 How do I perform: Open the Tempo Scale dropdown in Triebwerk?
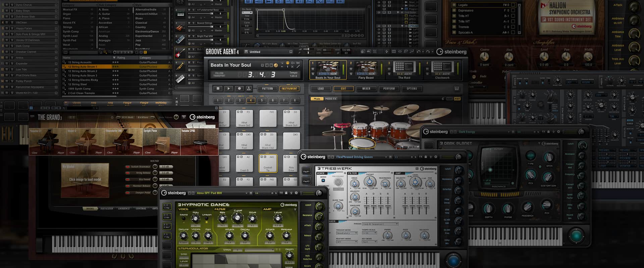coord(369,233)
